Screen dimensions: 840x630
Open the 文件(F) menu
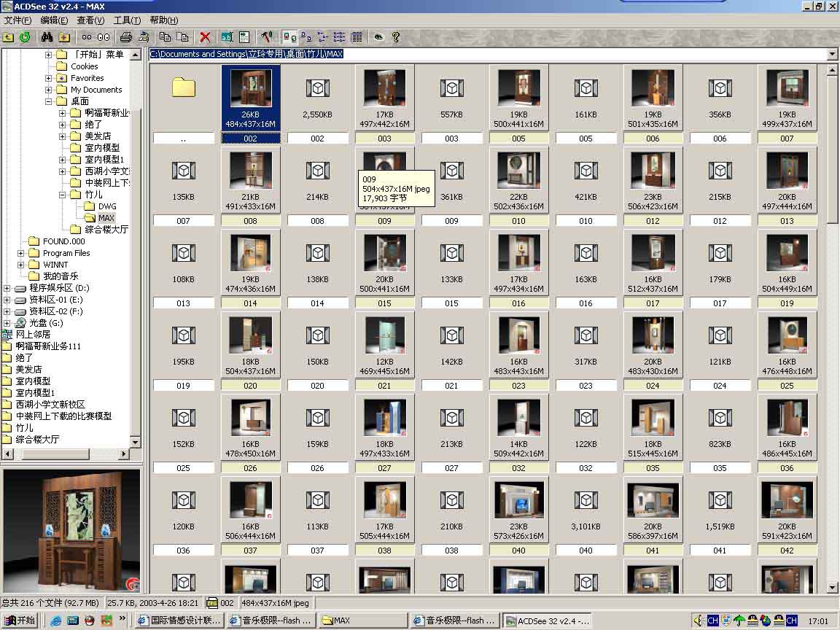[17, 20]
